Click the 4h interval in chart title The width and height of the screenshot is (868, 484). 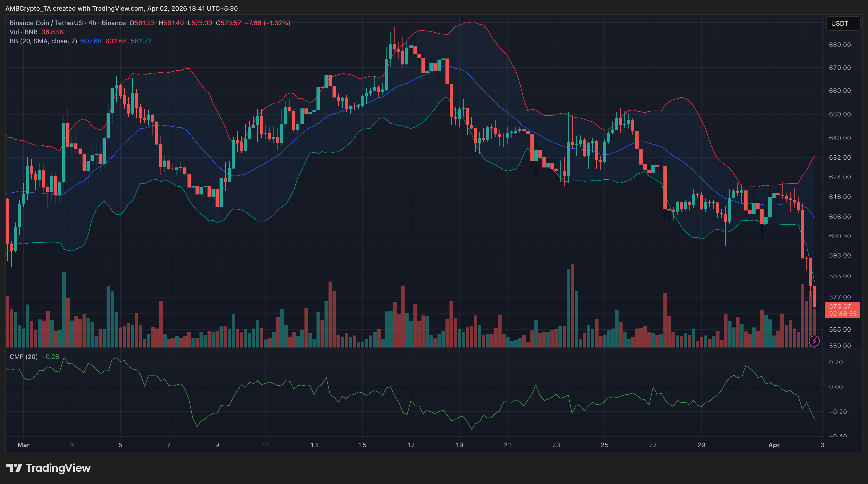click(92, 23)
